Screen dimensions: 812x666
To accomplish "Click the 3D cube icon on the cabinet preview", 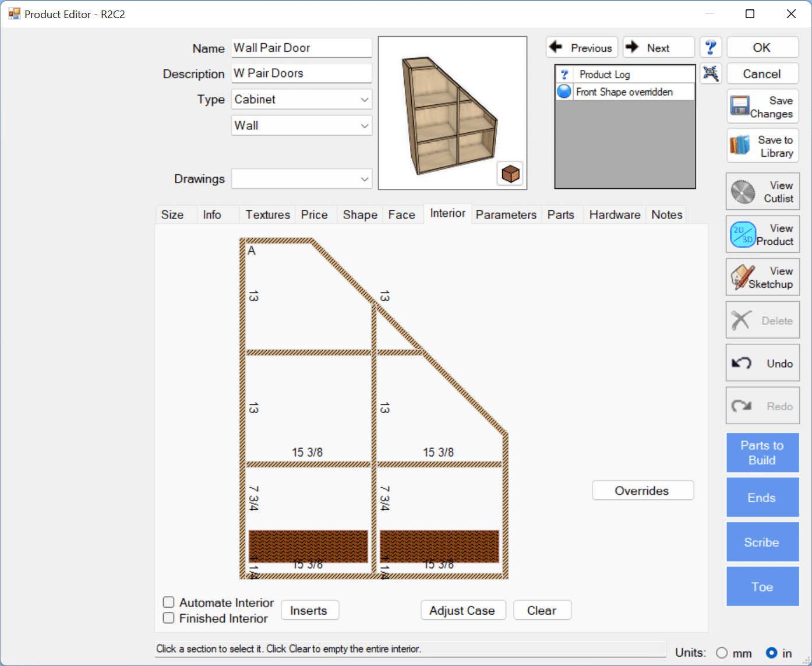I will point(510,173).
